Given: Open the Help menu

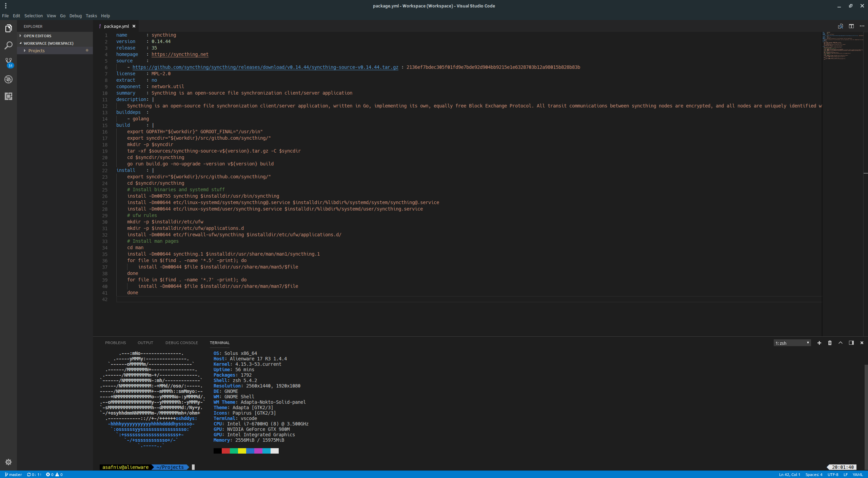Looking at the screenshot, I should 105,16.
